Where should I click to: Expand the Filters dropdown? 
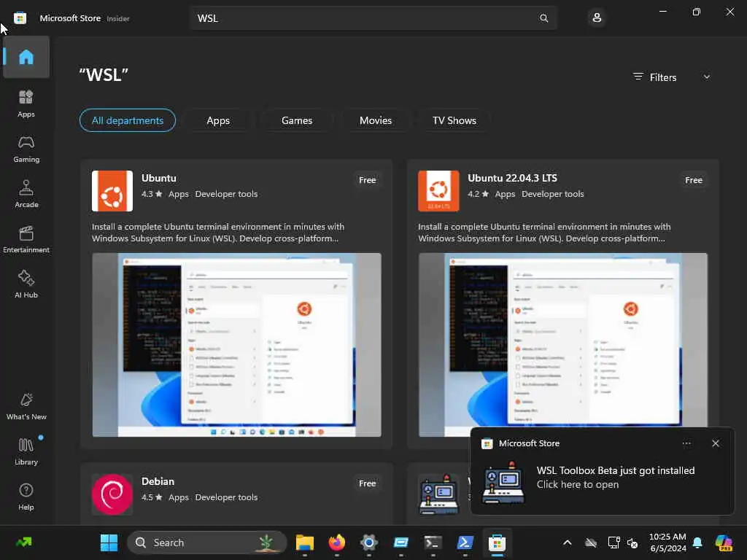point(672,77)
